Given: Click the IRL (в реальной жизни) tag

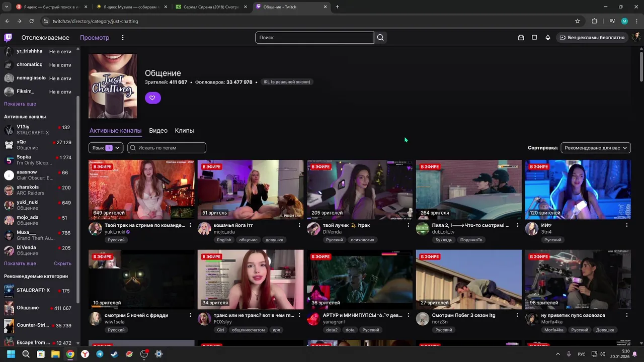Looking at the screenshot, I should [x=287, y=82].
